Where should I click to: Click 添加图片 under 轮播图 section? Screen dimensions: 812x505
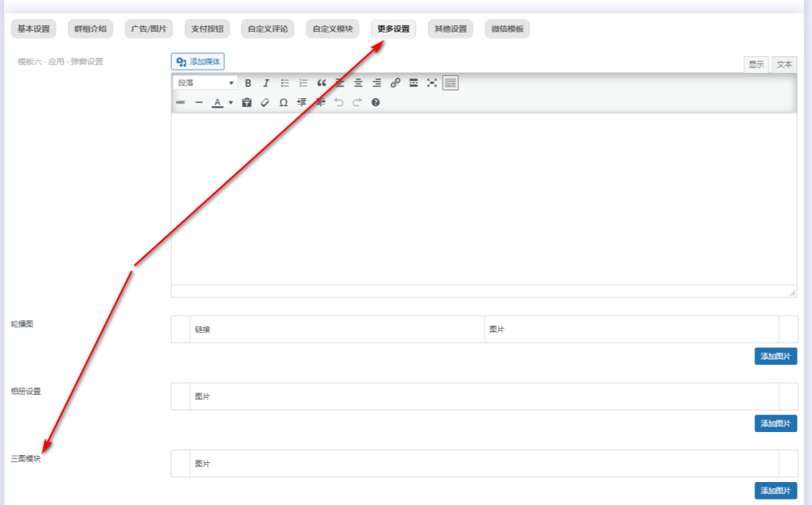(775, 356)
